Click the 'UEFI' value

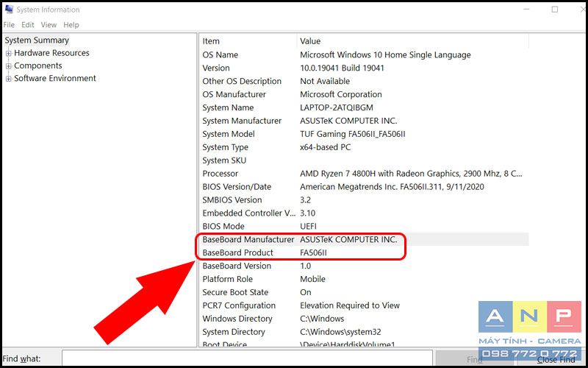point(308,227)
